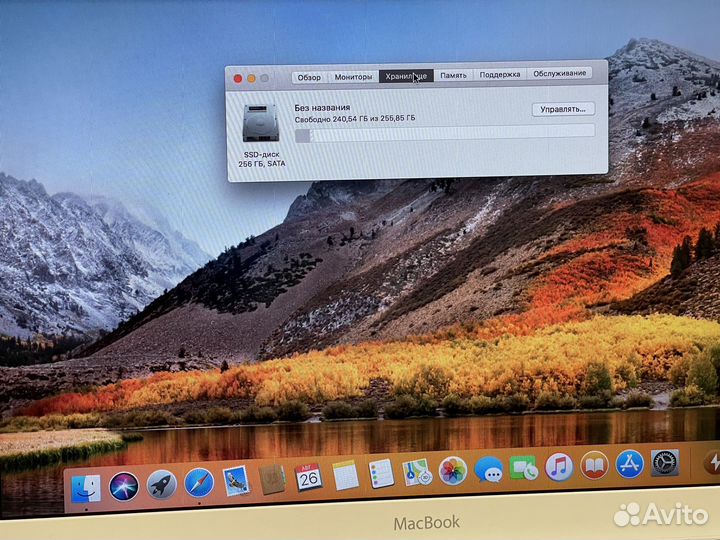
Task: Open Finder from the Dock
Action: pyautogui.click(x=86, y=489)
